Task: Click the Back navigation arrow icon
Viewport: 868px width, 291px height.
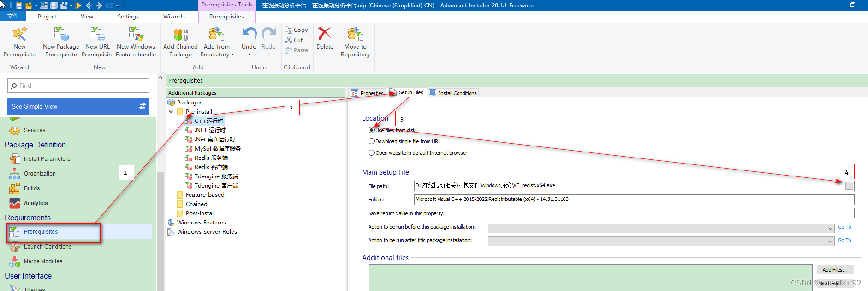Action: [89, 6]
